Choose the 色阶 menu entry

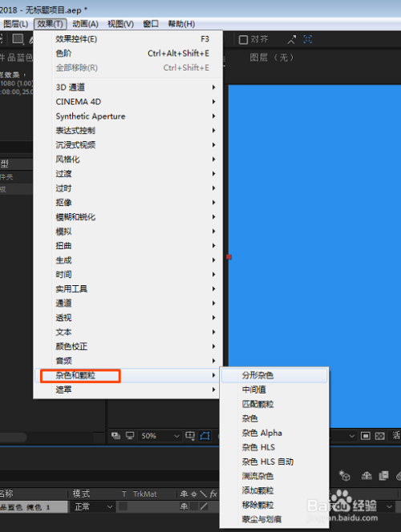click(128, 53)
